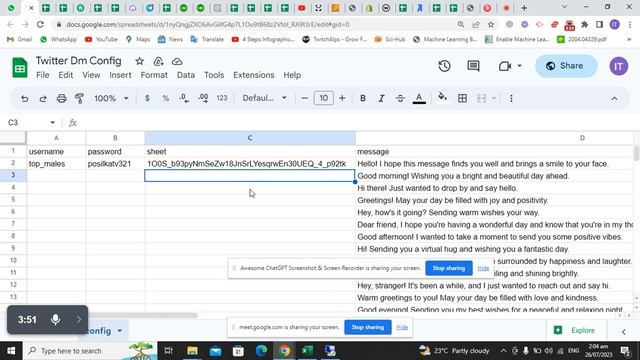Open Name box dropdown arrow

(x=52, y=122)
